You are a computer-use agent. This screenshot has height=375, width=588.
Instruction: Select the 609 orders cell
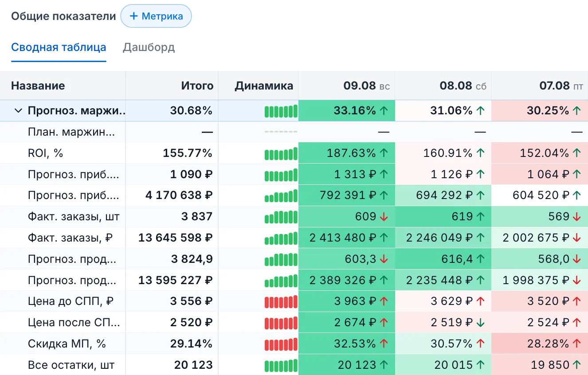347,217
